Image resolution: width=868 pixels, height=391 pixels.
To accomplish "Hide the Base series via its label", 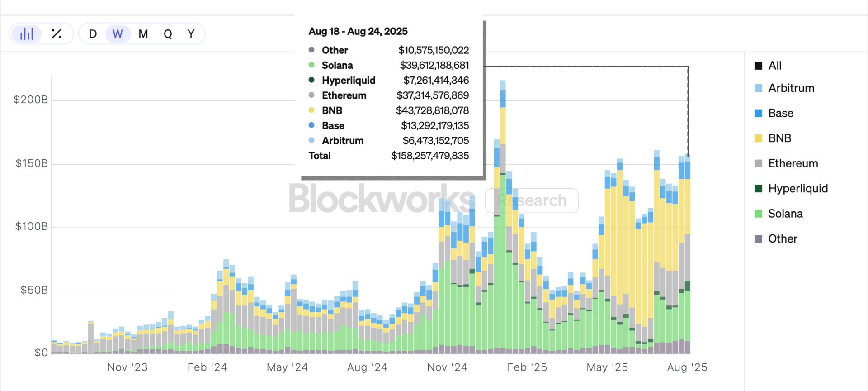I will coord(781,113).
